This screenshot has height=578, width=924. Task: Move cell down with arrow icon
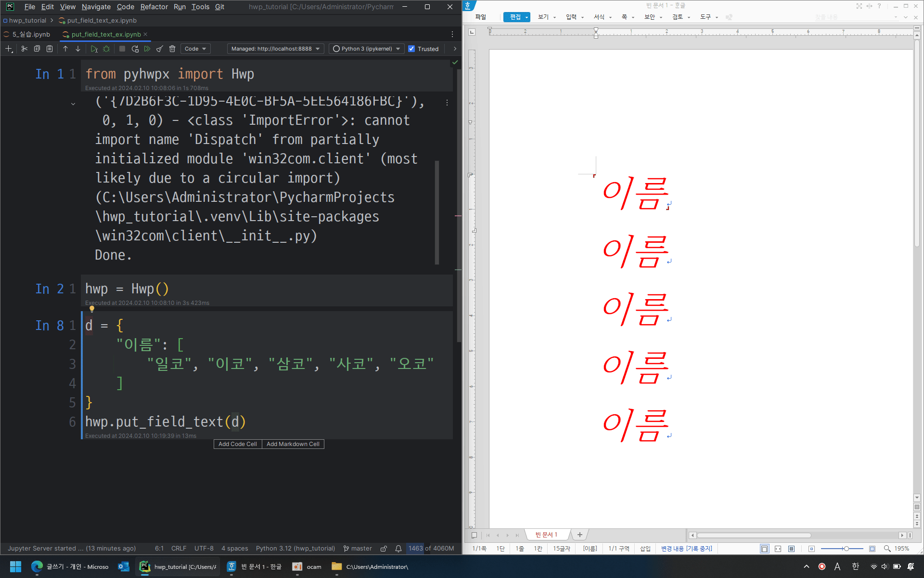pyautogui.click(x=78, y=49)
